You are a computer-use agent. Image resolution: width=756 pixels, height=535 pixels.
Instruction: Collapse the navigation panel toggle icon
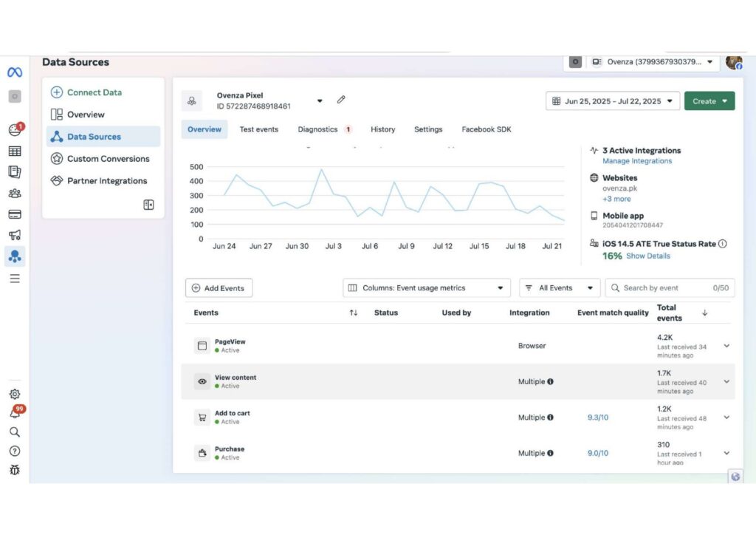pos(148,205)
